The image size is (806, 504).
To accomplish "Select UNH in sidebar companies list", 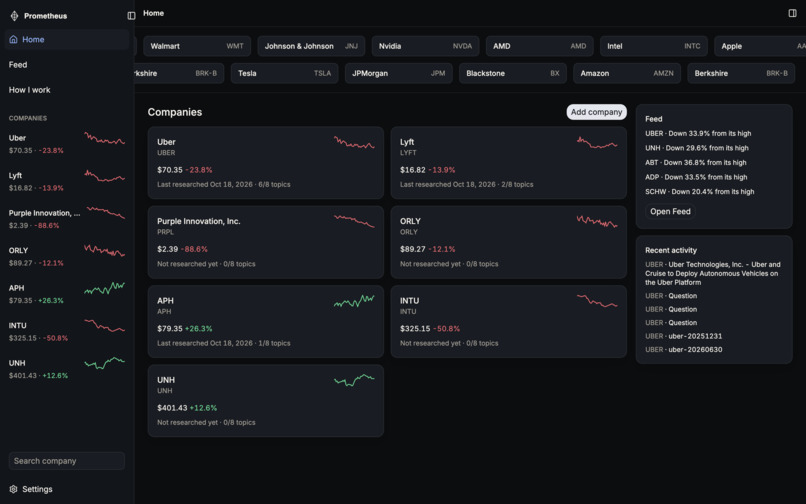I will click(x=67, y=369).
